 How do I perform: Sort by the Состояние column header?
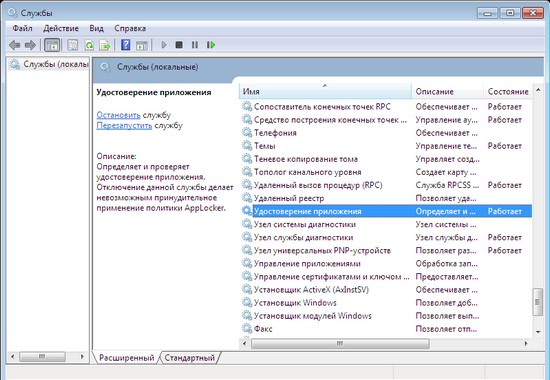508,91
